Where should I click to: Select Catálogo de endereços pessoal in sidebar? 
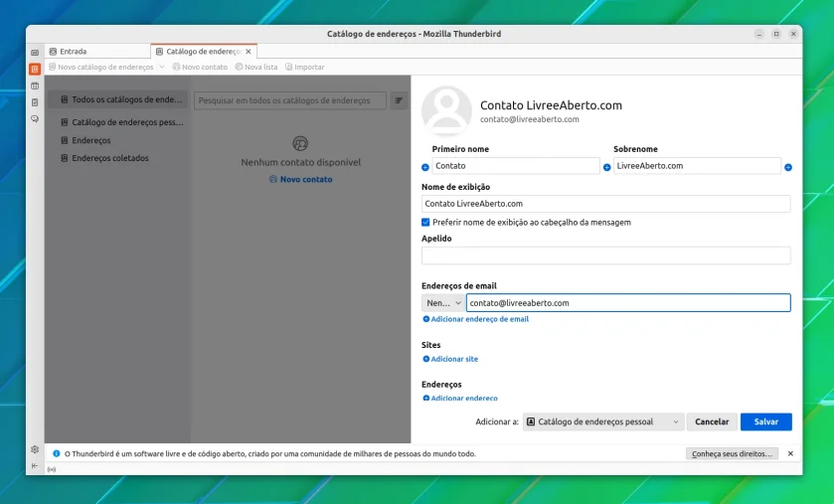tap(117, 122)
